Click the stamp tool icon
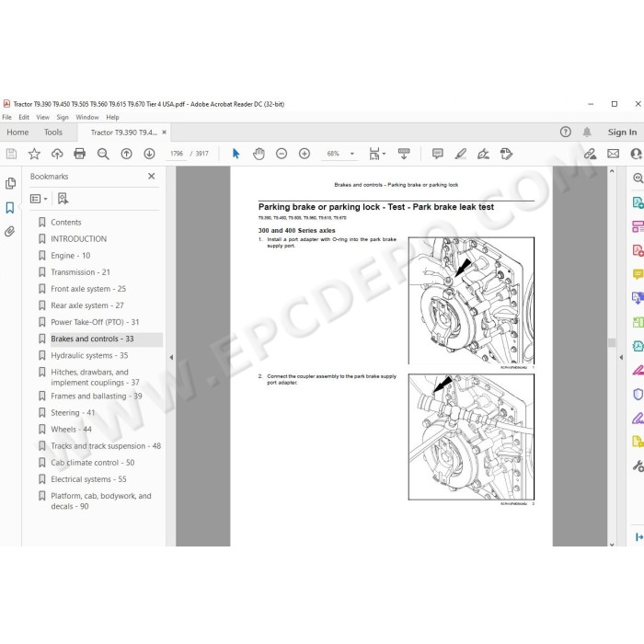The width and height of the screenshot is (644, 644). click(x=506, y=154)
